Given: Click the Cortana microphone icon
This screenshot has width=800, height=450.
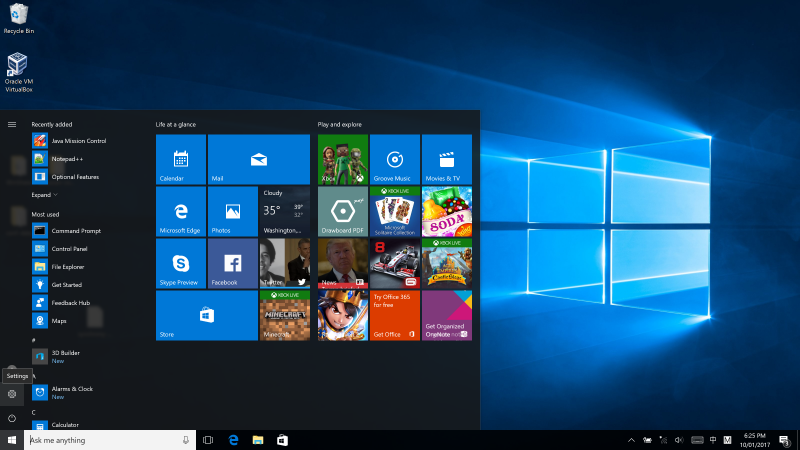Looking at the screenshot, I should [186, 440].
